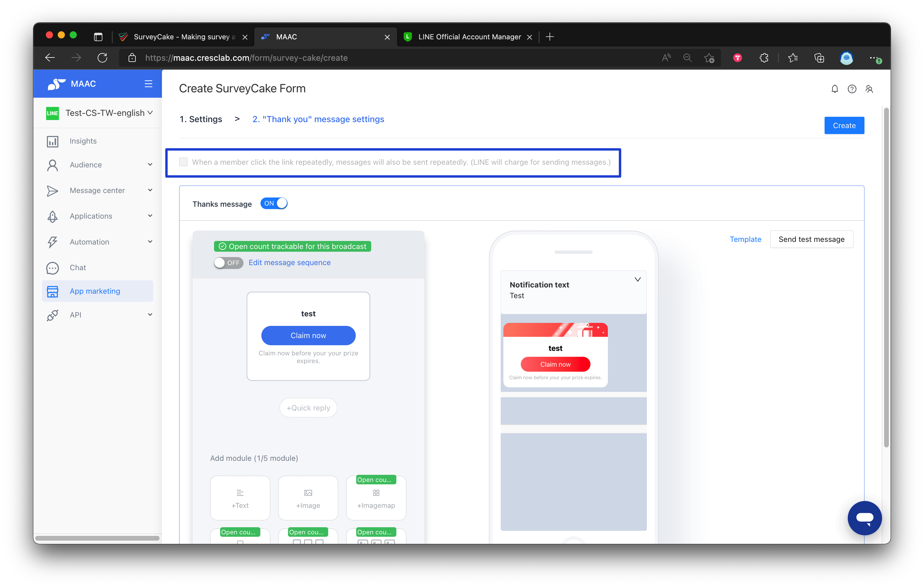
Task: Click the Audience person icon
Action: click(53, 165)
